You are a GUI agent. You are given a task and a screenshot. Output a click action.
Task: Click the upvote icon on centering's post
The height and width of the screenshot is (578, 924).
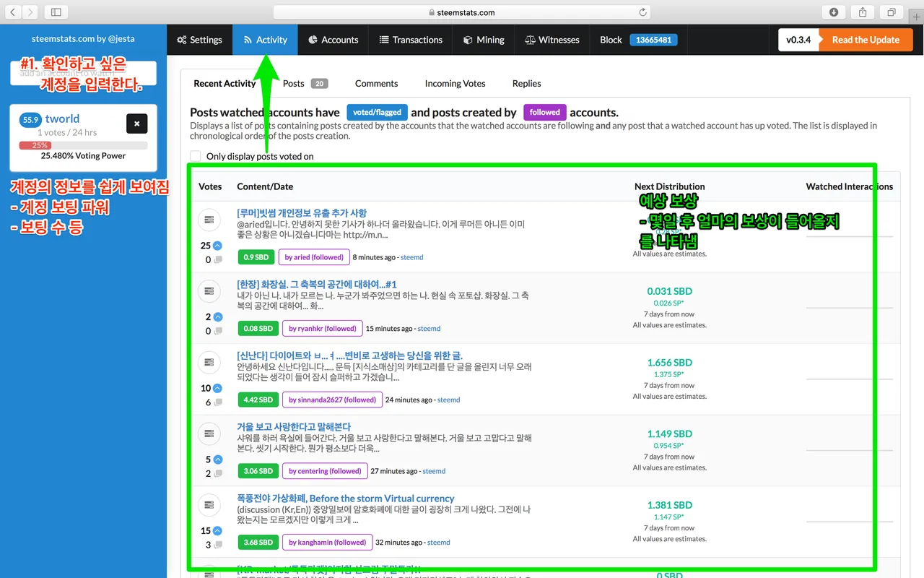218,460
